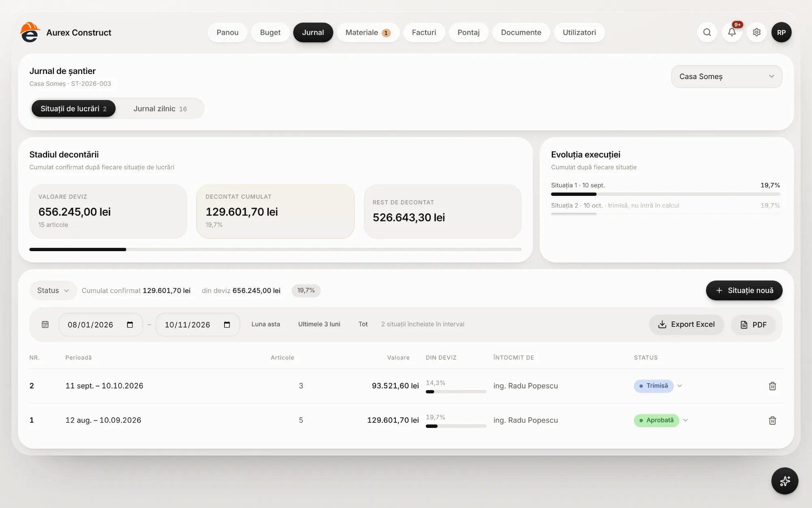Click the Aprobată status badge
This screenshot has height=508, width=812.
[657, 420]
